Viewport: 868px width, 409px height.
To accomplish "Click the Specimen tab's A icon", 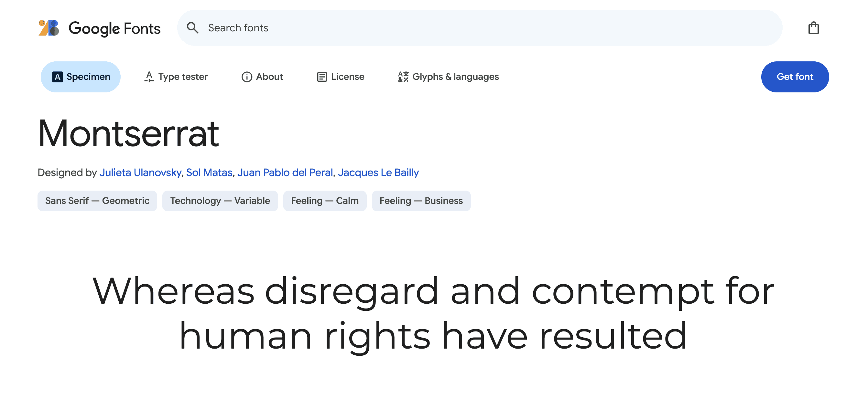I will [57, 77].
